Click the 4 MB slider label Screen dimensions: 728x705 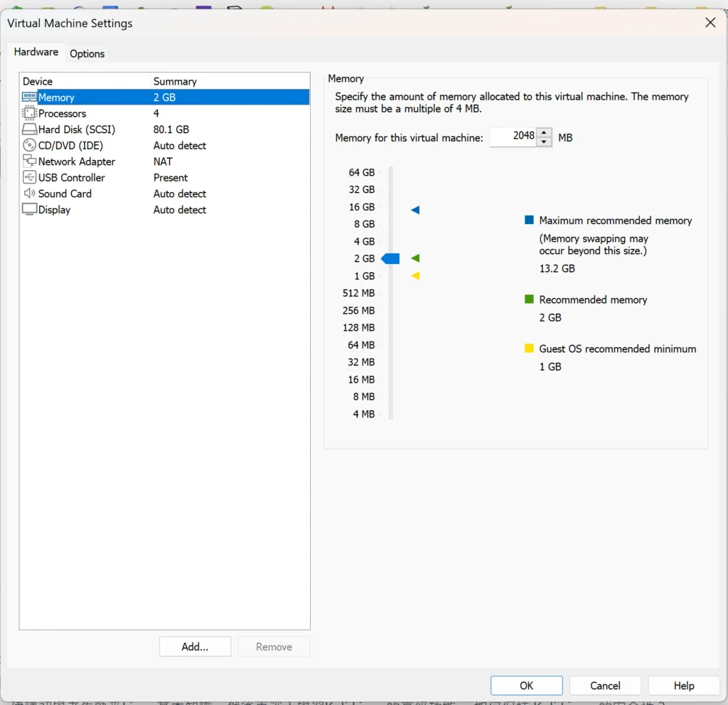364,414
